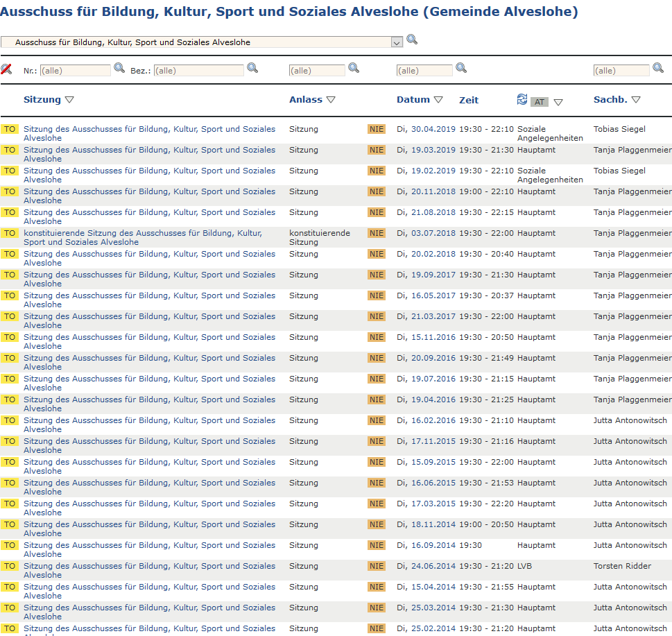Image resolution: width=672 pixels, height=636 pixels.
Task: Open TO agenda for the 30.04.2019 meeting
Action: 10,129
